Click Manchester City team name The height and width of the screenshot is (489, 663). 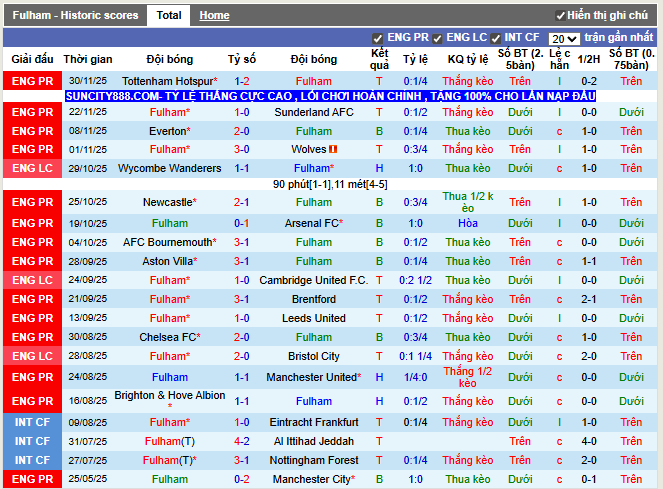(x=314, y=480)
